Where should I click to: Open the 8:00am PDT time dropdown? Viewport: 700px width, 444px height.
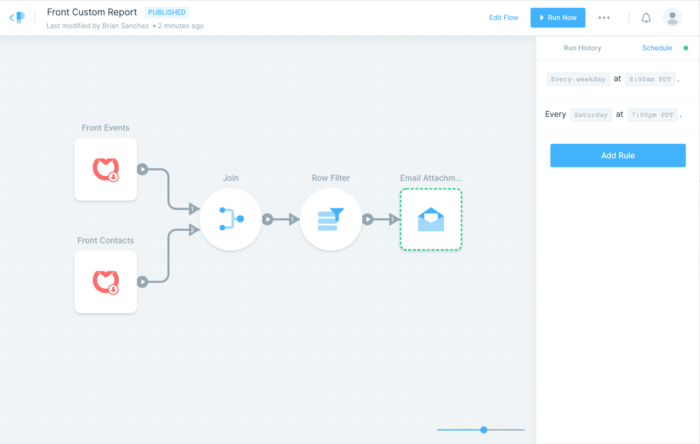click(x=650, y=79)
